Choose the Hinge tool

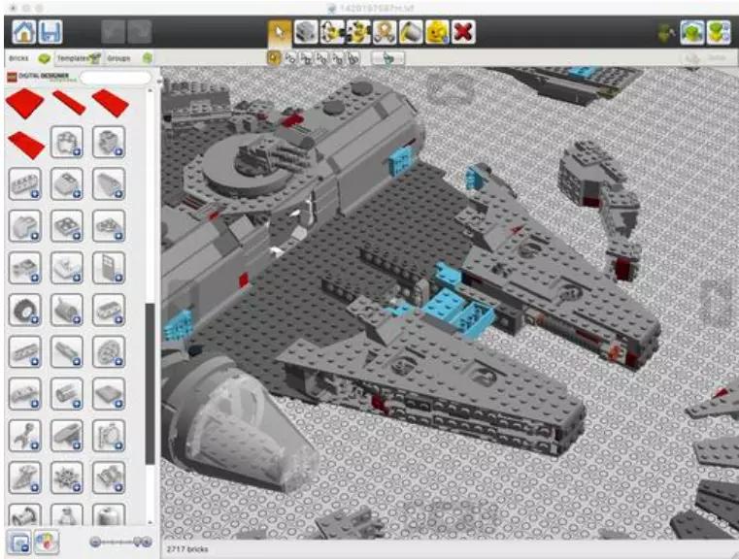(x=332, y=32)
